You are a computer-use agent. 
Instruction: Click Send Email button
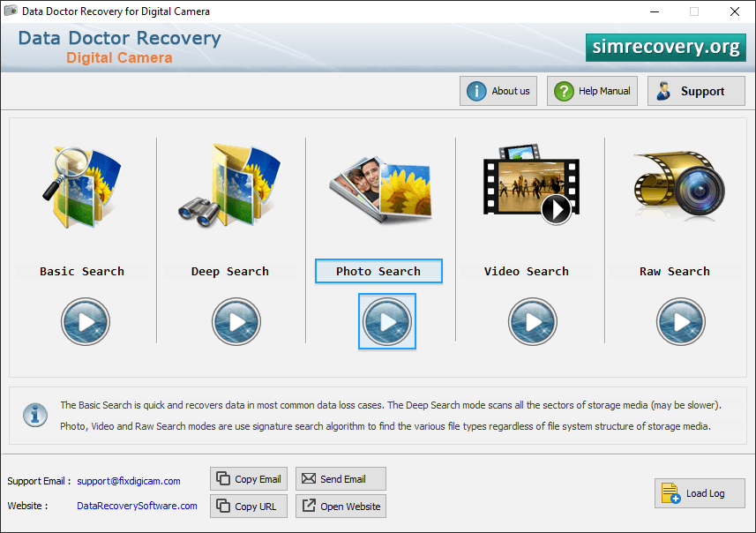[341, 479]
